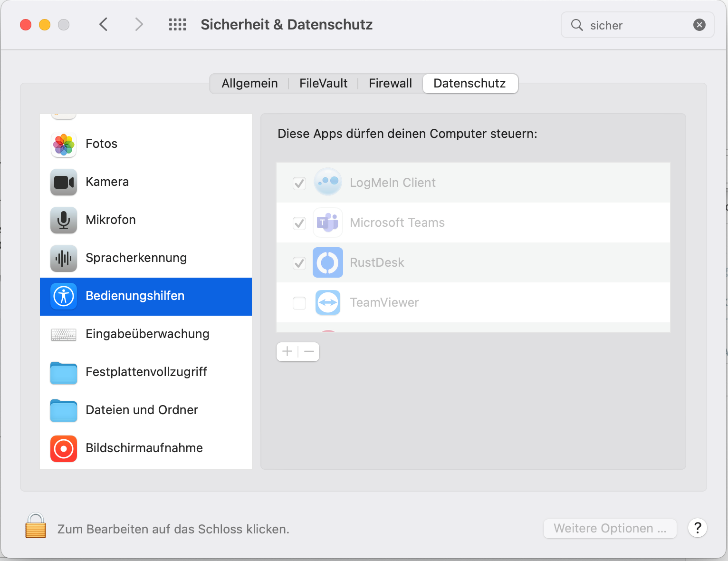Click the Weitere Optionen button
Screen dimensions: 728x561
tap(610, 529)
